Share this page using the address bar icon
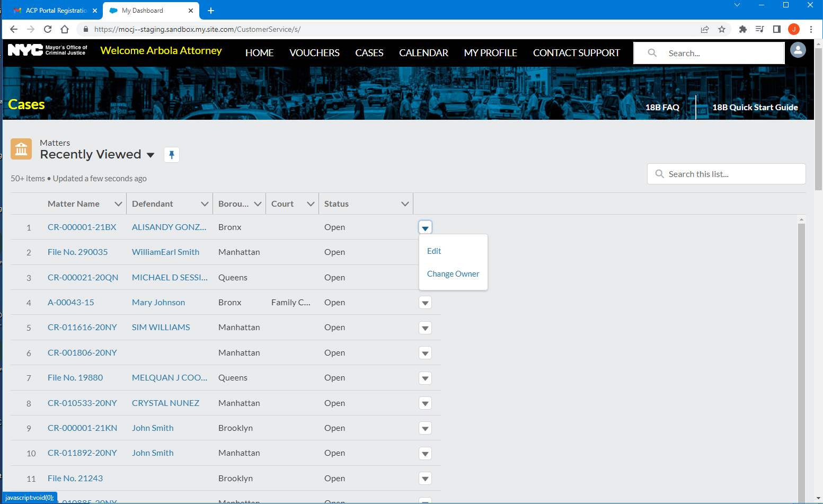 (705, 29)
